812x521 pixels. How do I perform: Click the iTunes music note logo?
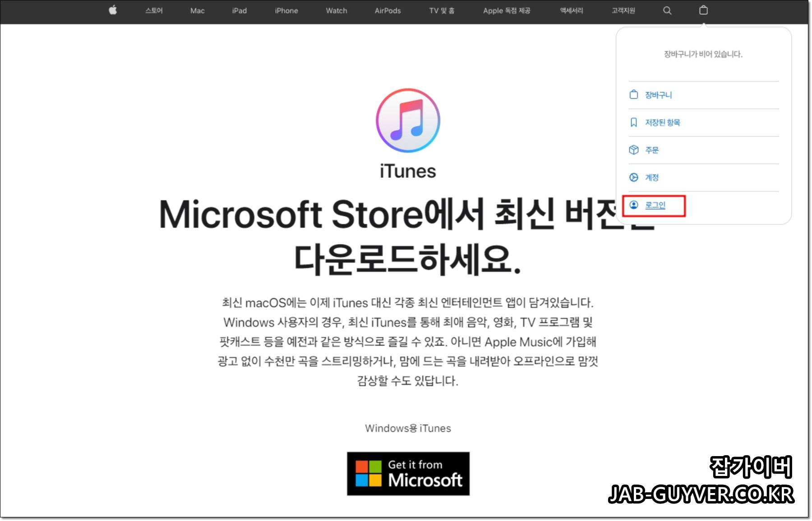tap(408, 120)
